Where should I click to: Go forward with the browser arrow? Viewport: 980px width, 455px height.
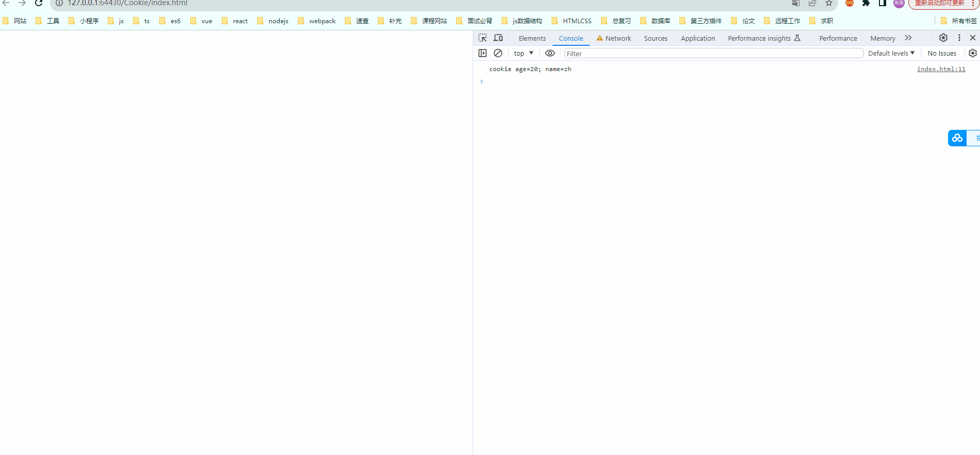point(22,3)
